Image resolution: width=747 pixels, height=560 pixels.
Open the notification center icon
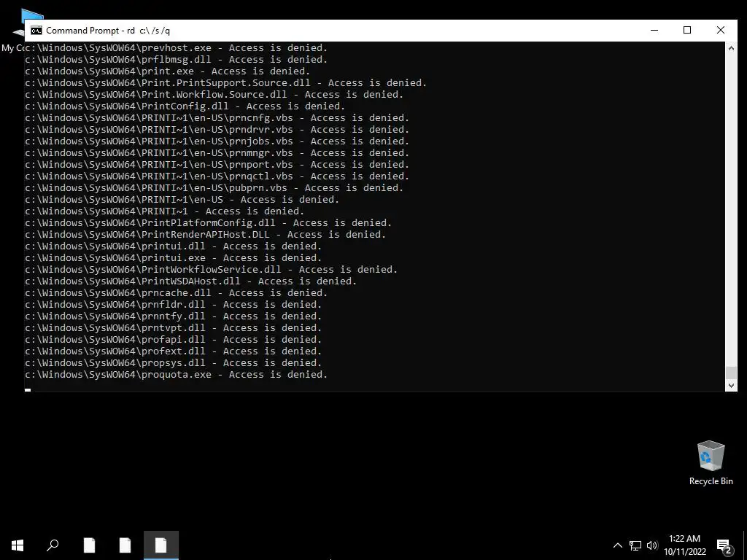[724, 546]
